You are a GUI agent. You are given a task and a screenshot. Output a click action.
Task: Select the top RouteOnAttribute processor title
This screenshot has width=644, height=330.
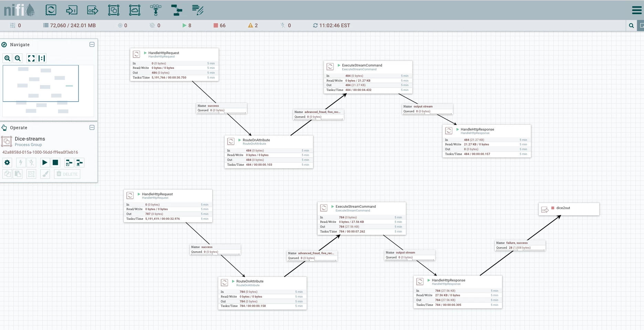point(256,140)
